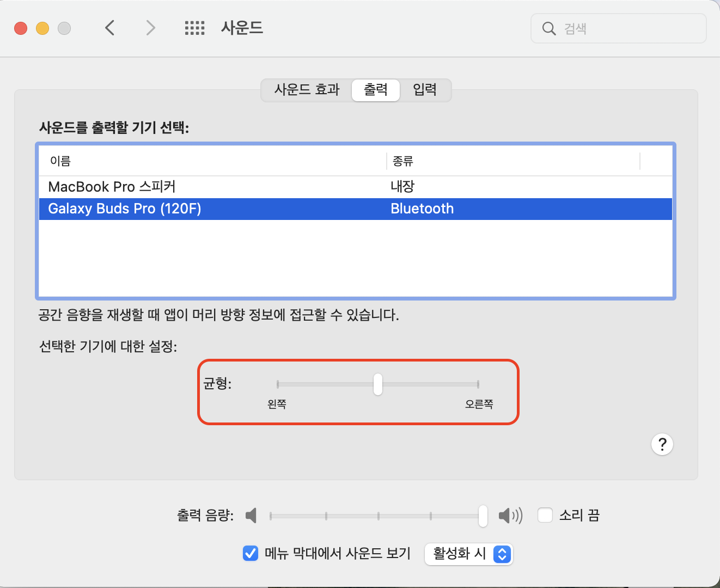Open help with the question mark button
The width and height of the screenshot is (720, 588).
click(x=662, y=444)
